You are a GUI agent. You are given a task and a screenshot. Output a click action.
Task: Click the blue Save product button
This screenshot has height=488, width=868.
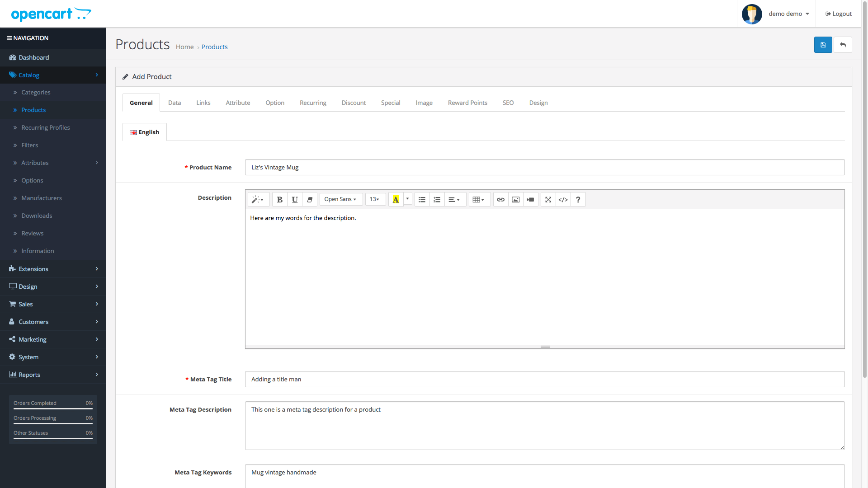point(823,45)
